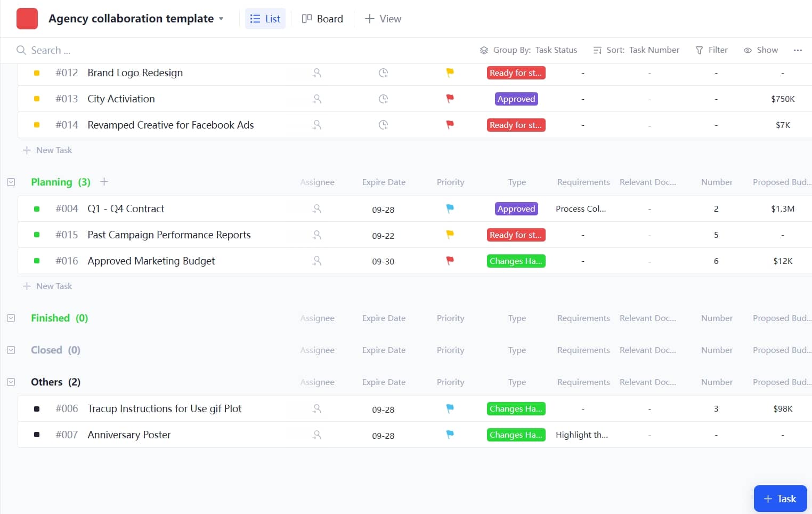Switch to the Board view
The width and height of the screenshot is (812, 514).
click(322, 18)
